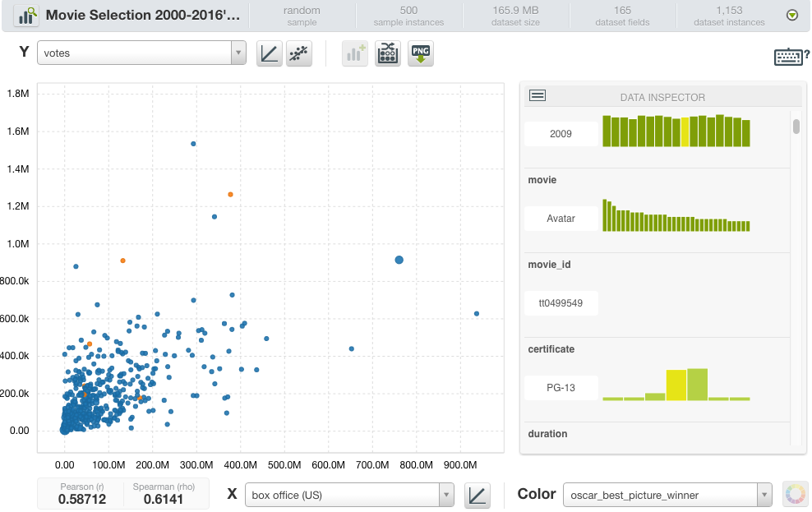Viewport: 812px width, 512px height.
Task: Toggle X axis scale button
Action: click(477, 495)
